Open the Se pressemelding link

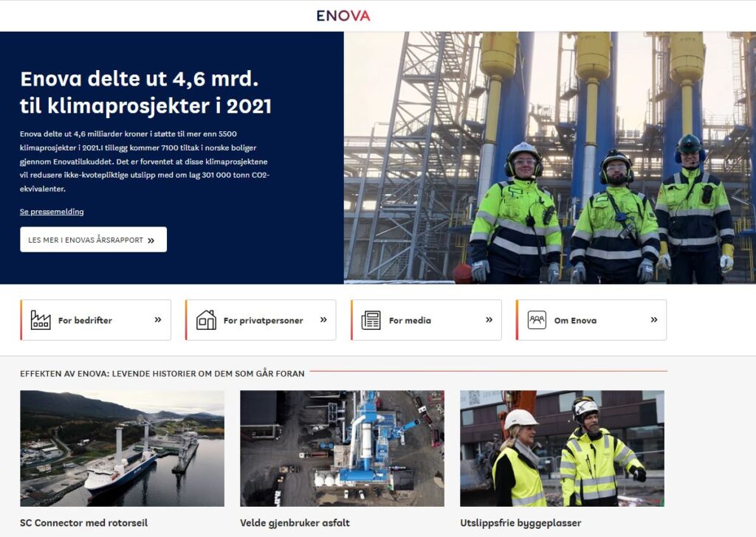tap(52, 212)
